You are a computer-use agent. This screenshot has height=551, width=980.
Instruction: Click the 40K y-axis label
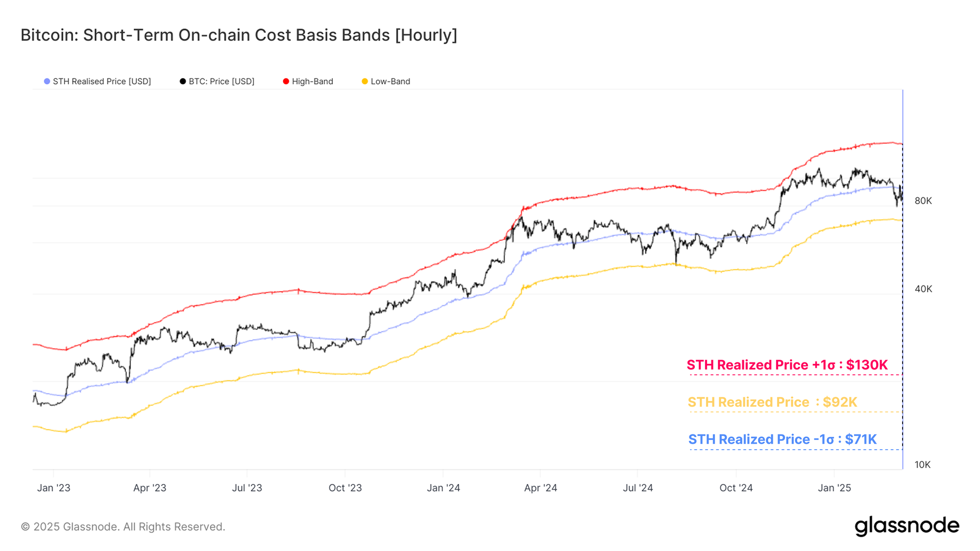(923, 289)
